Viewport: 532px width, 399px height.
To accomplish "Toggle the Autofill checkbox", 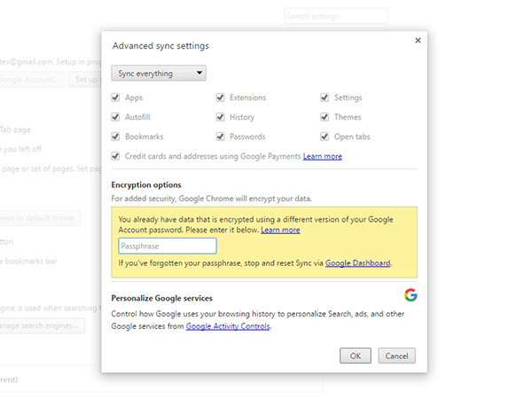I will (116, 117).
